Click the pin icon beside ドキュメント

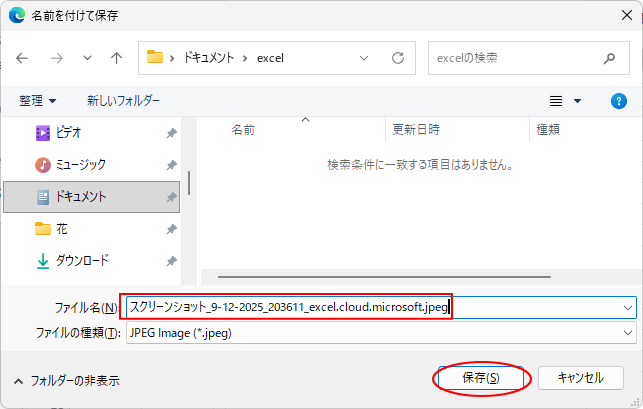171,197
